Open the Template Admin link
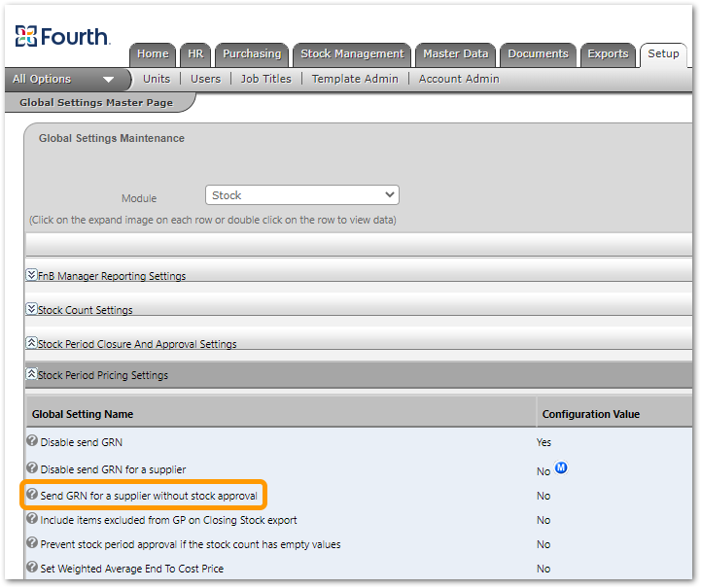This screenshot has height=588, width=701. 355,79
